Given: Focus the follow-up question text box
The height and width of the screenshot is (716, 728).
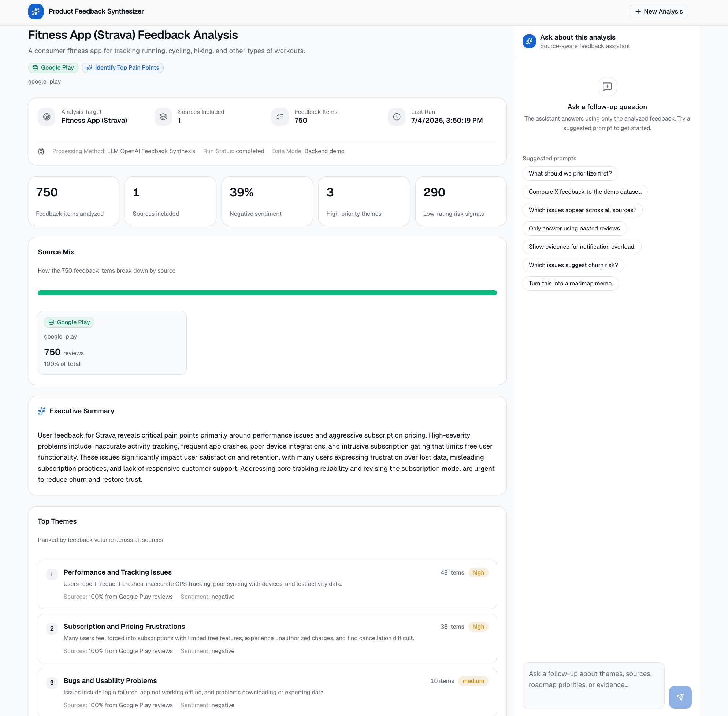Looking at the screenshot, I should [593, 685].
